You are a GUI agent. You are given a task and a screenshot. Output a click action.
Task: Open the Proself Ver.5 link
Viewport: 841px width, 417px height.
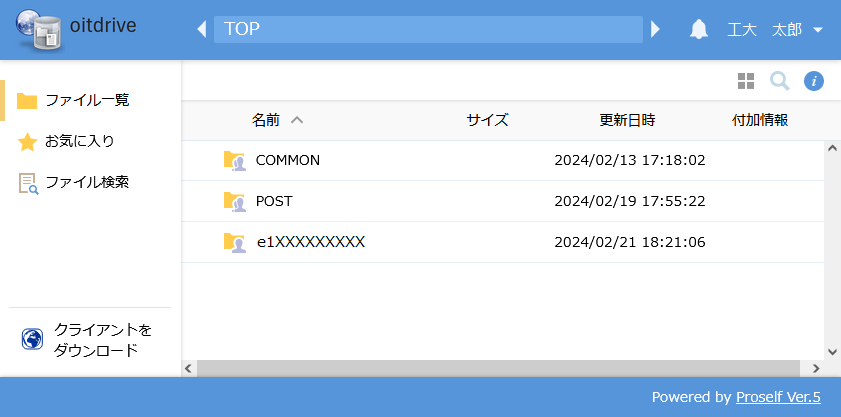778,397
